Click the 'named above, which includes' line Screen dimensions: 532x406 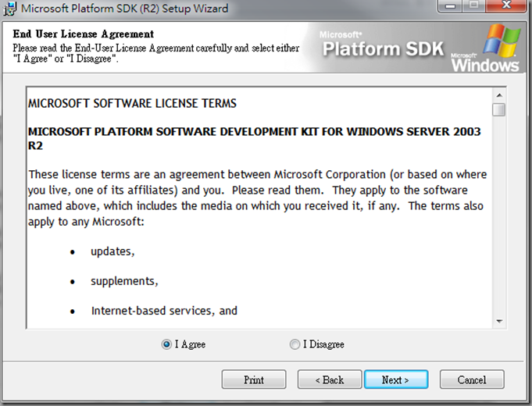[255, 206]
